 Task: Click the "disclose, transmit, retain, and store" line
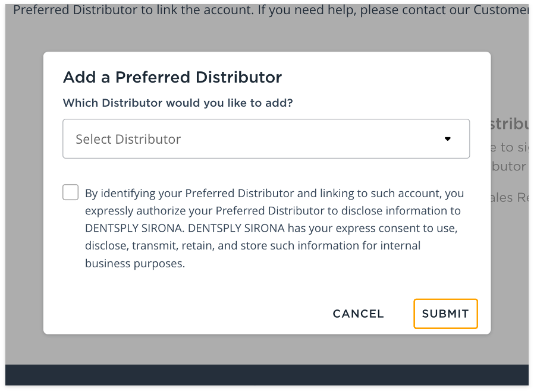pyautogui.click(x=253, y=245)
